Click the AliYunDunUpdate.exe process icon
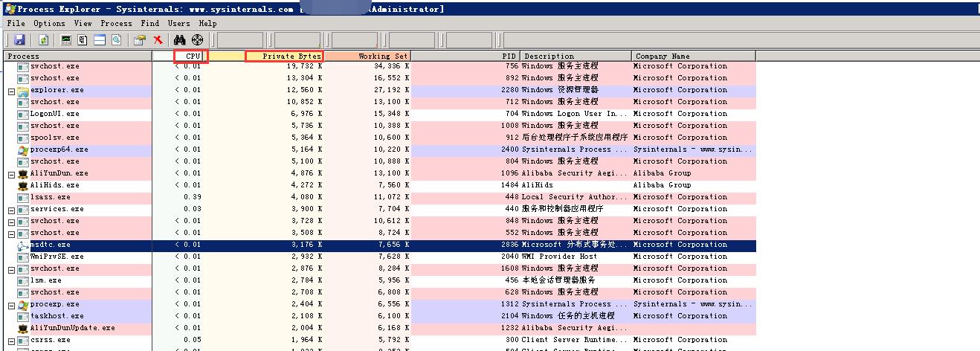The height and width of the screenshot is (351, 980). 23,328
